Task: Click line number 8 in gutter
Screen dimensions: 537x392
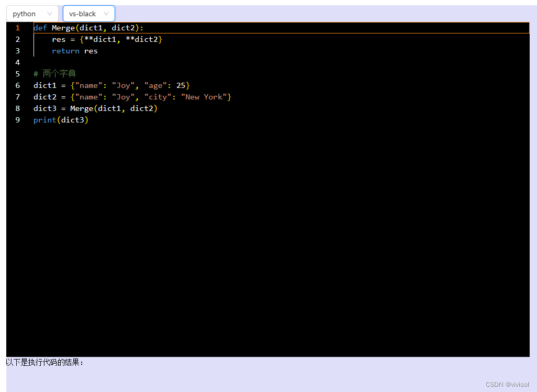Action: tap(17, 108)
